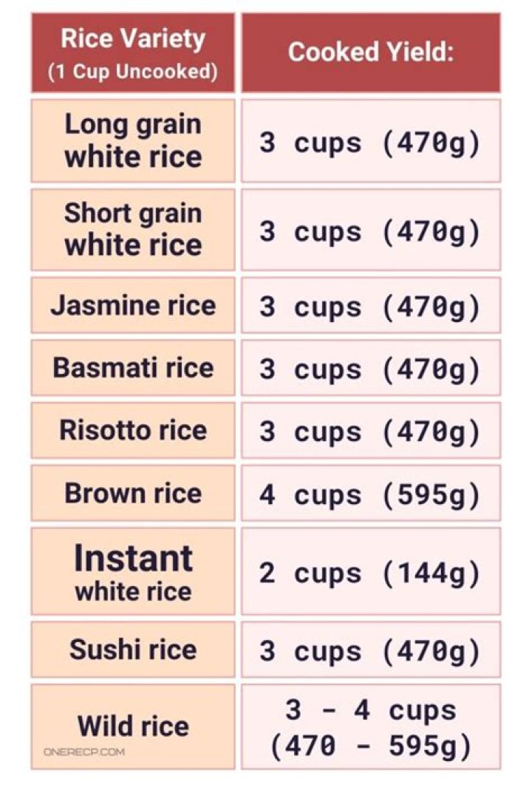Select the Risotto rice cell

[133, 430]
